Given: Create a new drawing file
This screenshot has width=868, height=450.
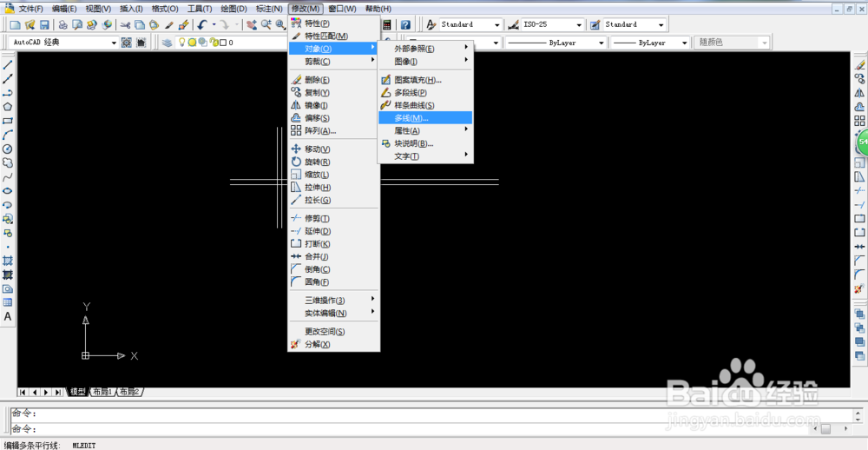Looking at the screenshot, I should tap(16, 24).
